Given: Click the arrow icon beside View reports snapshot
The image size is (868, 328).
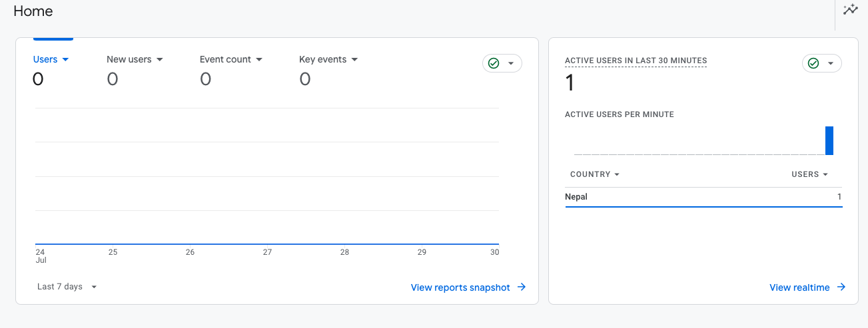Looking at the screenshot, I should coord(522,287).
